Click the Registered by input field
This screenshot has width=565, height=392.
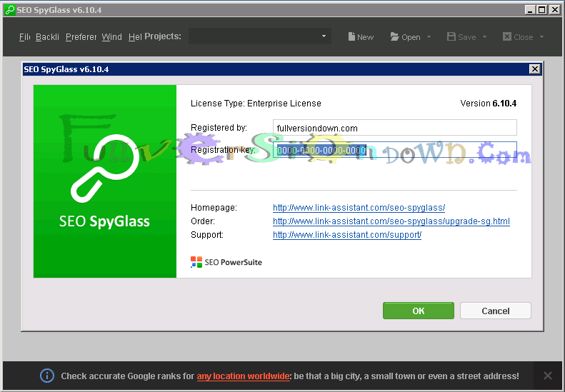point(395,128)
